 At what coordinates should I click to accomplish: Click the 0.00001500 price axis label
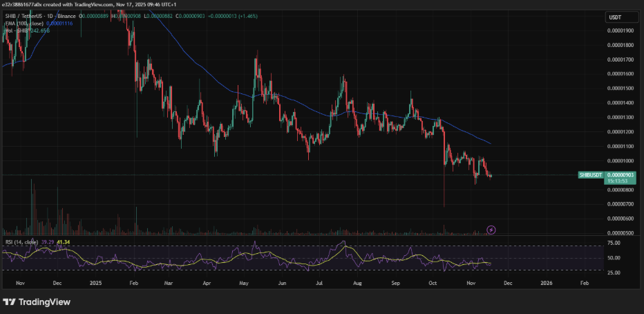[x=621, y=88]
